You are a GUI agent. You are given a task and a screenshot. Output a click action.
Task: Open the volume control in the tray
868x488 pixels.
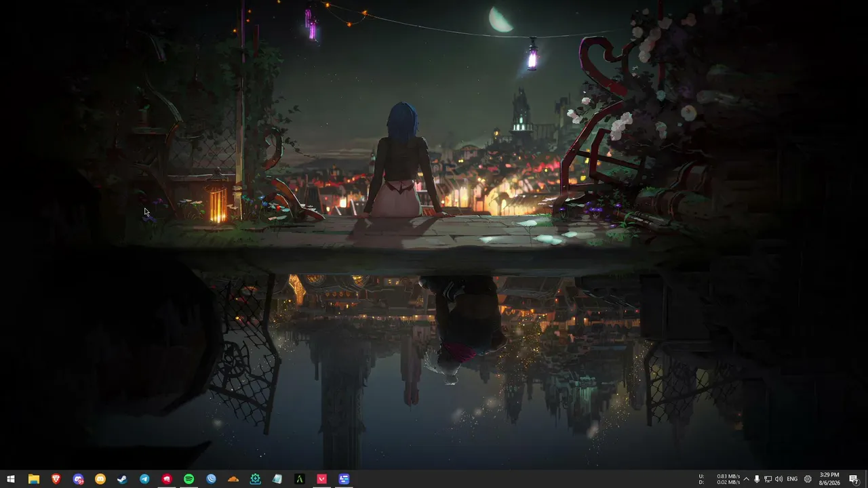pos(778,479)
